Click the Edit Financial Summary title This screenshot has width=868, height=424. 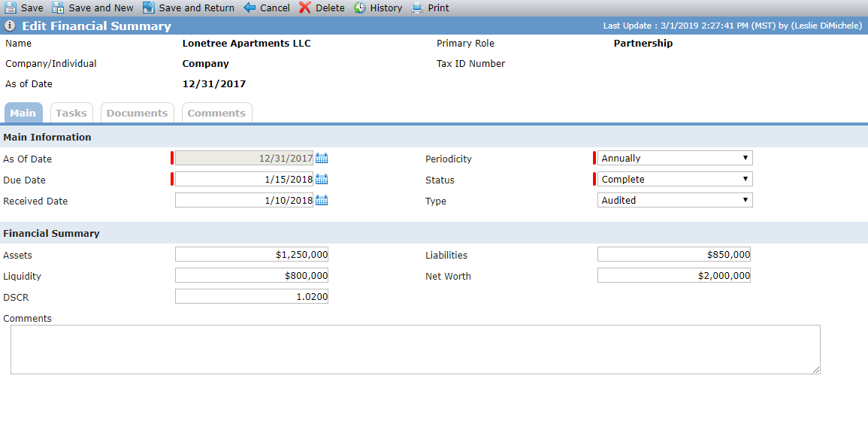tap(96, 26)
